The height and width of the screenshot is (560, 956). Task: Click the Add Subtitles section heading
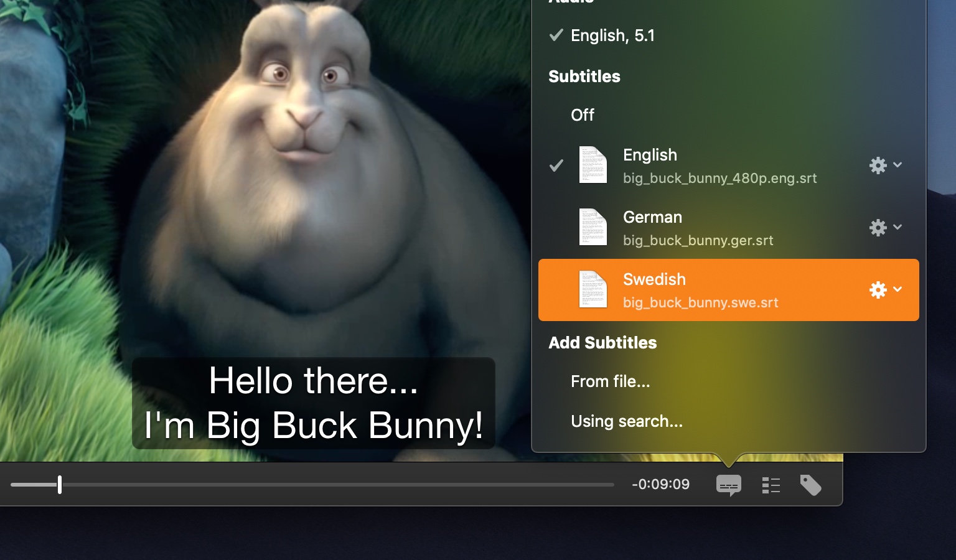point(602,343)
